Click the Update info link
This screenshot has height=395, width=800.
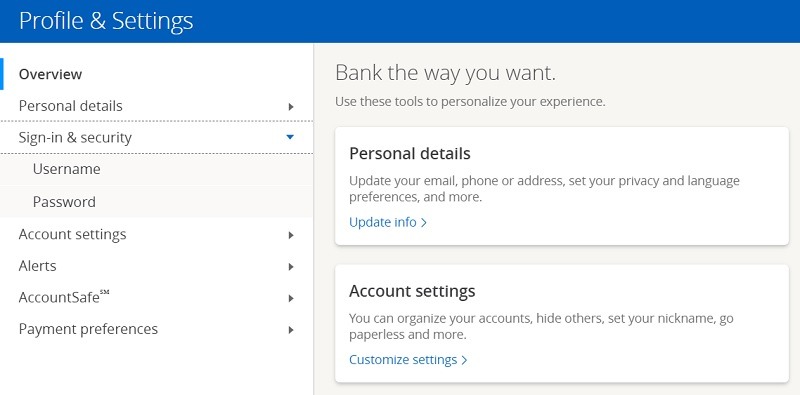click(x=388, y=223)
